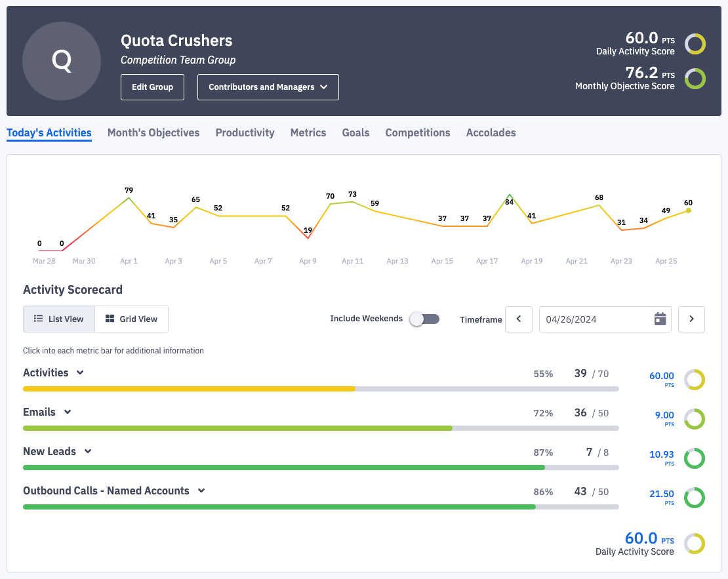Viewport: 728px width, 579px height.
Task: Open Contributors and Managers dropdown
Action: (268, 87)
